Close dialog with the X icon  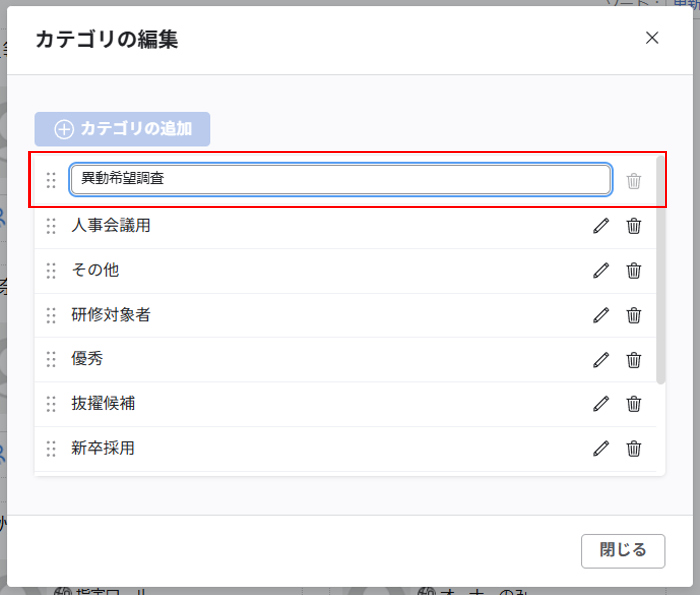pos(652,38)
